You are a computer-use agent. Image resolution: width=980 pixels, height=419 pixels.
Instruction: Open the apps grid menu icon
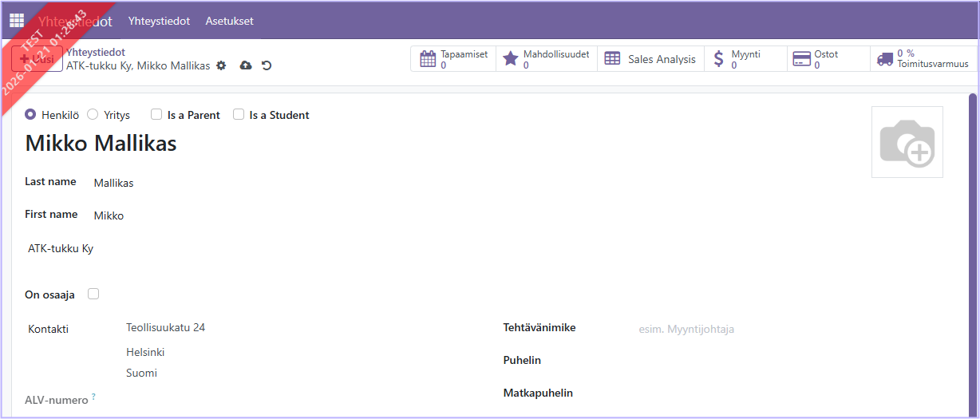17,21
